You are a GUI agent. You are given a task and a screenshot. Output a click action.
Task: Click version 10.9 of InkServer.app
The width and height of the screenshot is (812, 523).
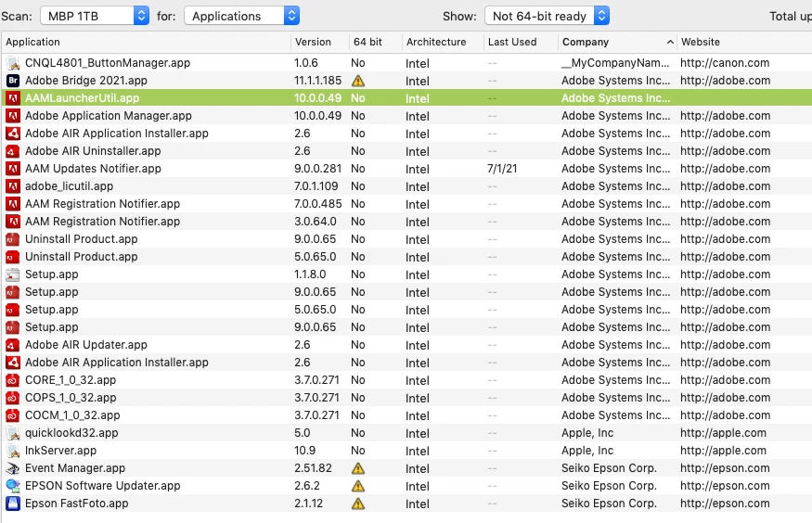[x=304, y=451]
